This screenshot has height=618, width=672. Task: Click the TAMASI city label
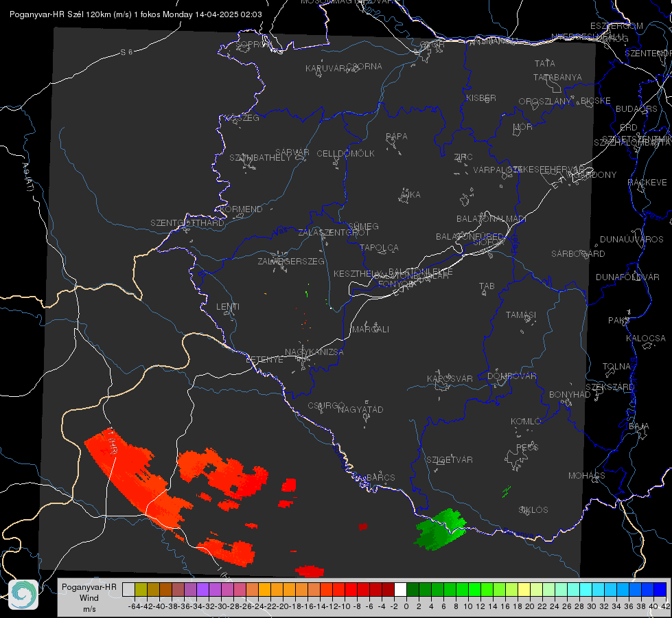pos(521,314)
